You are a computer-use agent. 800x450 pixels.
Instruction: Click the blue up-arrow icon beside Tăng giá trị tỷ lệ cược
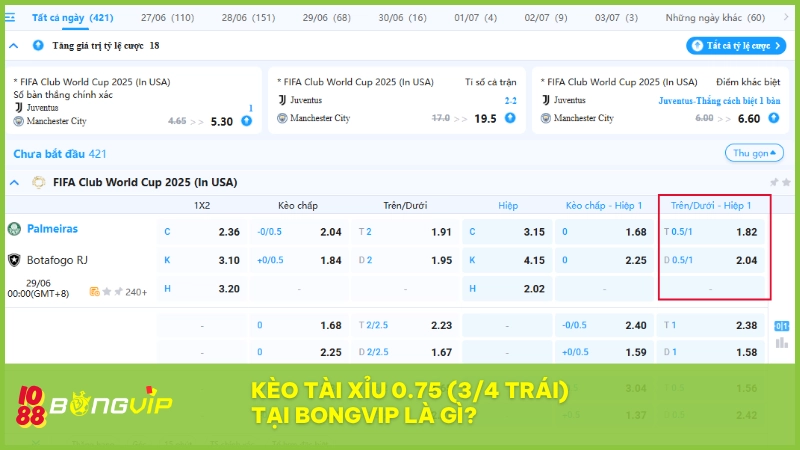[38, 45]
